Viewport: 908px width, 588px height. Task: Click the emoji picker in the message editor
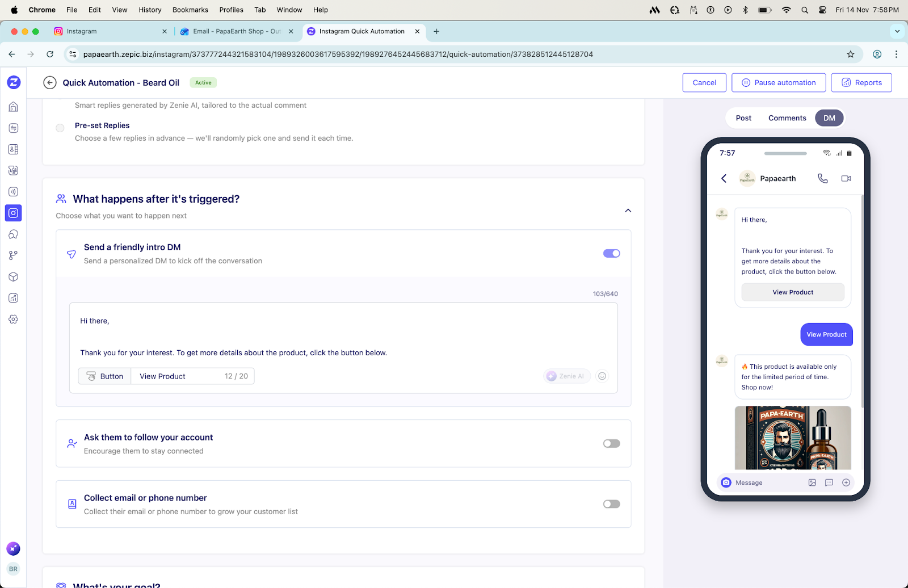602,376
